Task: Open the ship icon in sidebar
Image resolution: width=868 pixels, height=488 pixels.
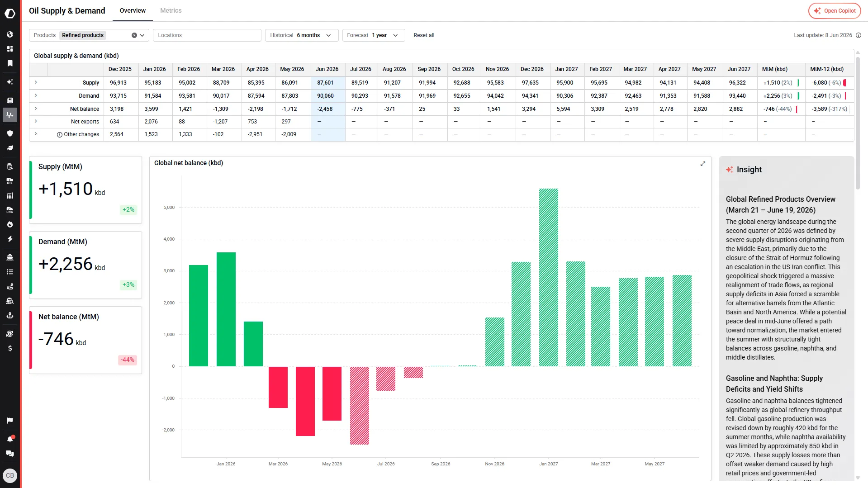Action: pos(10,257)
